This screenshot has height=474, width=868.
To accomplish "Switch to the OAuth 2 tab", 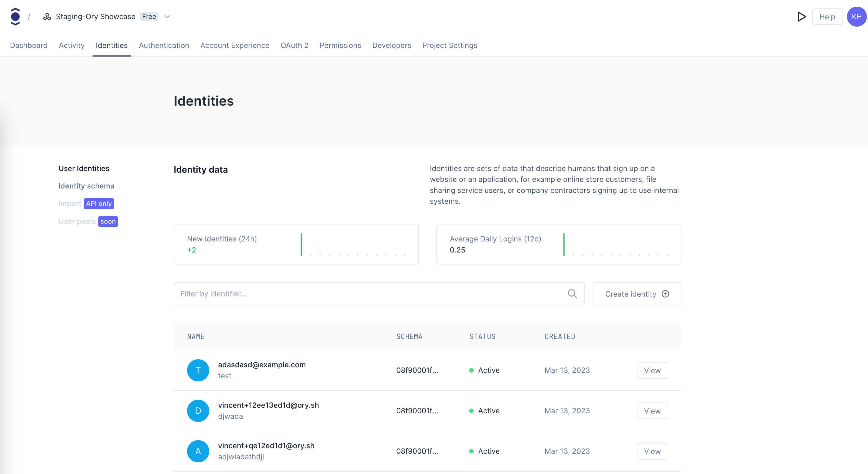I will tap(295, 45).
